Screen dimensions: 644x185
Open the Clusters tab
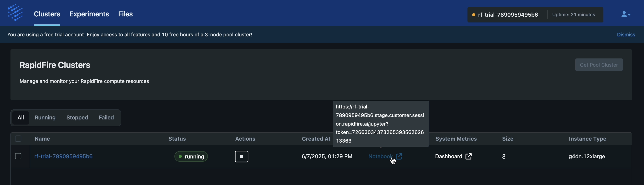(47, 14)
